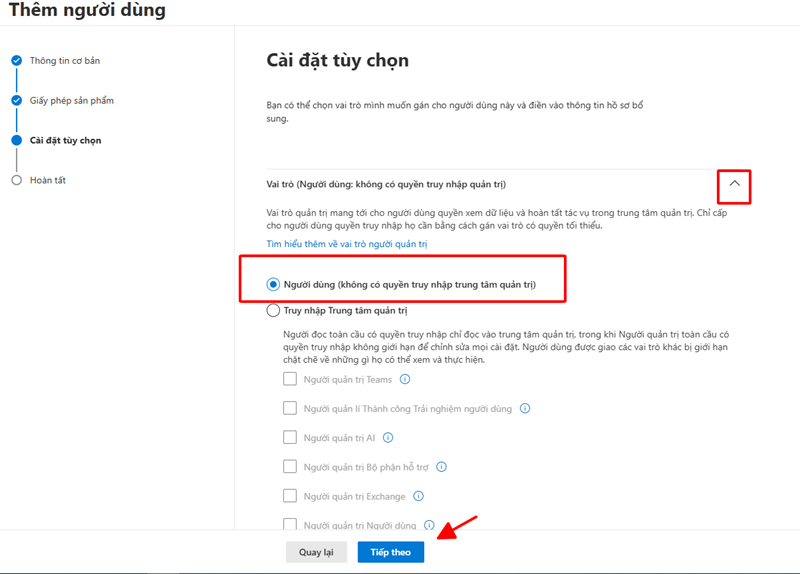Click the Giấy phép sản phẩm checkmark icon
Image resolution: width=800 pixels, height=574 pixels.
(x=16, y=101)
